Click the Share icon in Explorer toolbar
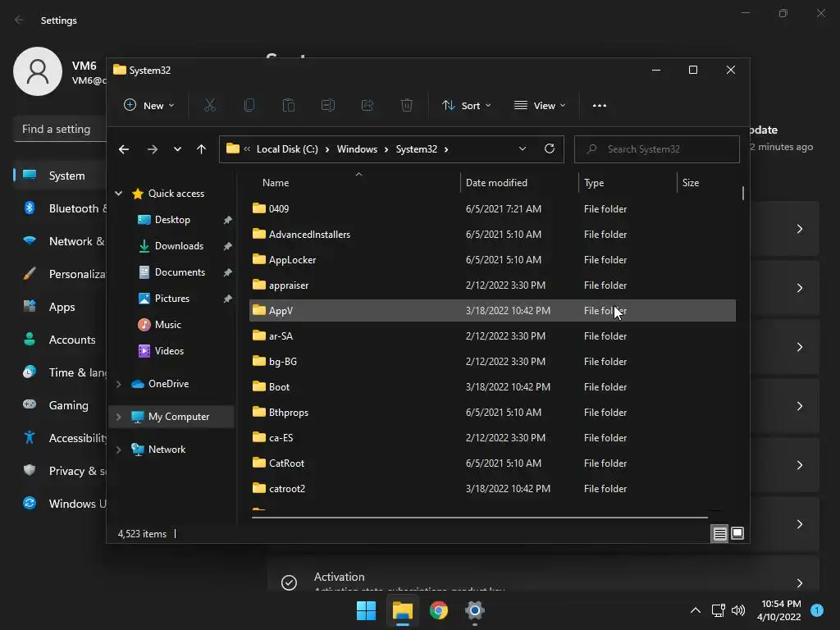Image resolution: width=840 pixels, height=630 pixels. pyautogui.click(x=367, y=106)
